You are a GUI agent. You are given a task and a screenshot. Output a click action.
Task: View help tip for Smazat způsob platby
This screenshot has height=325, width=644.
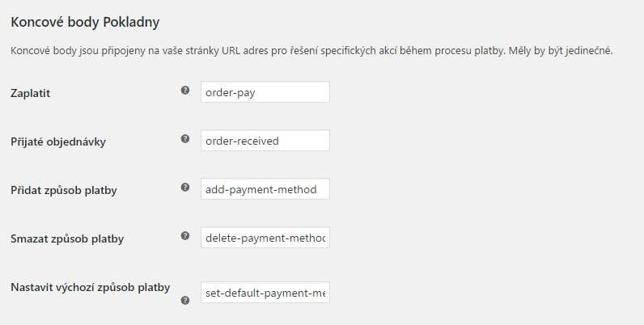(185, 235)
